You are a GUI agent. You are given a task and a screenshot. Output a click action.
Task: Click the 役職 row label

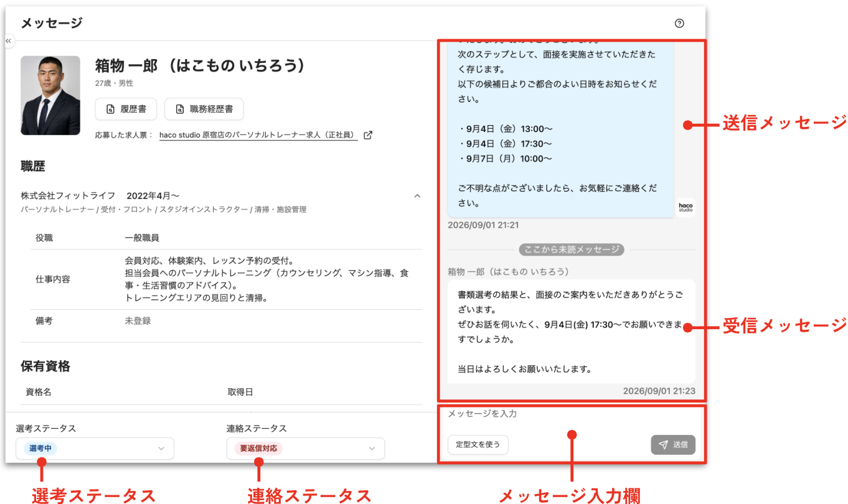44,238
